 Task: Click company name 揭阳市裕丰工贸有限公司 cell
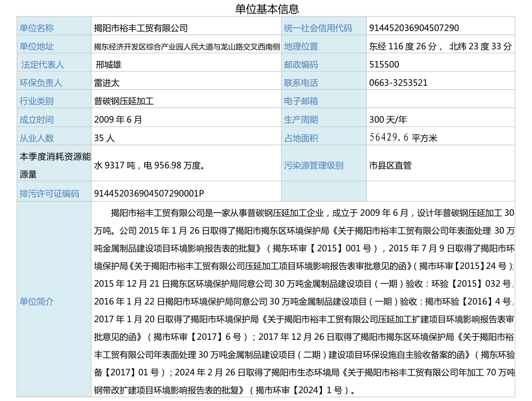coord(141,28)
